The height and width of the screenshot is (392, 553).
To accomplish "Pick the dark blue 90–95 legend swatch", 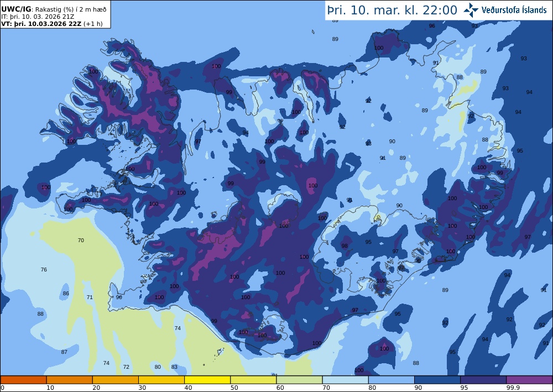I will pos(437,380).
